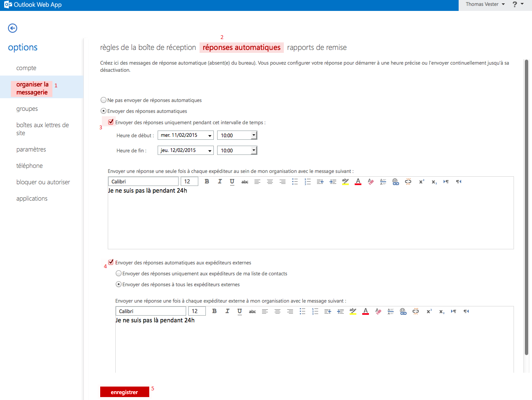The image size is (532, 400).
Task: Apply superscript in the external message editor
Action: click(429, 311)
